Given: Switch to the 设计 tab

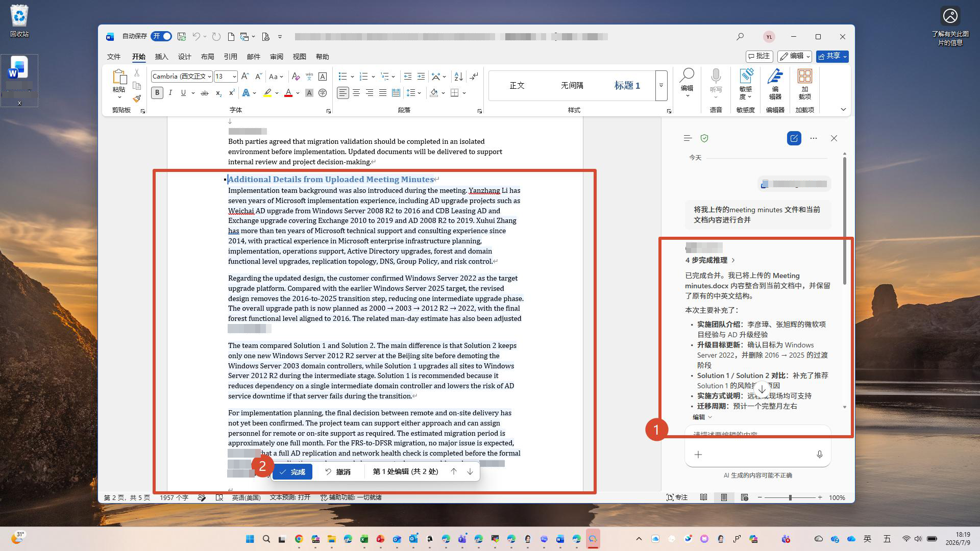Looking at the screenshot, I should [x=184, y=57].
